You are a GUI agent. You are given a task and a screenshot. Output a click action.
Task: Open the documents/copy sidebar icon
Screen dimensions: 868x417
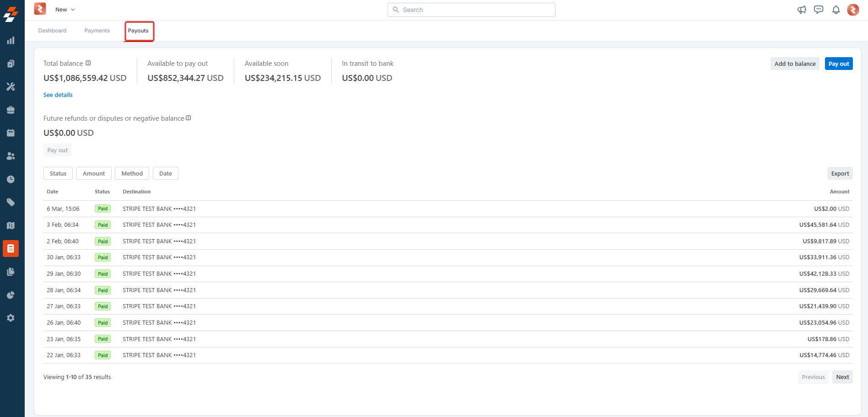(11, 272)
